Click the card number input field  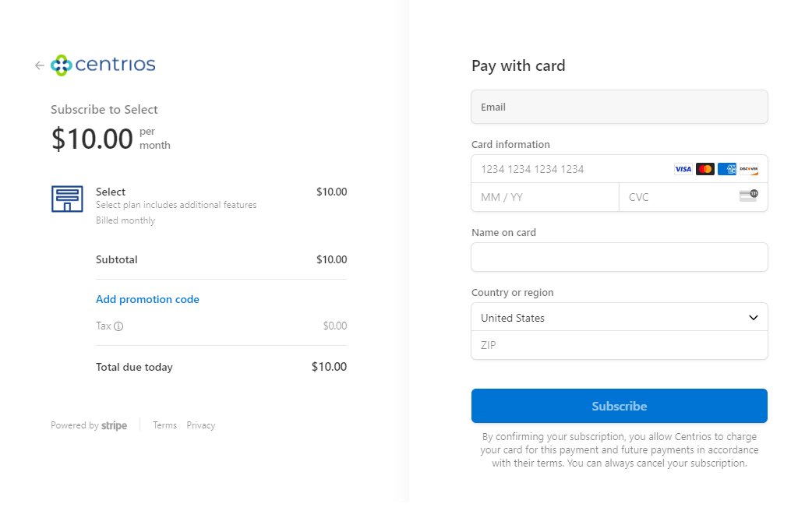pos(569,169)
